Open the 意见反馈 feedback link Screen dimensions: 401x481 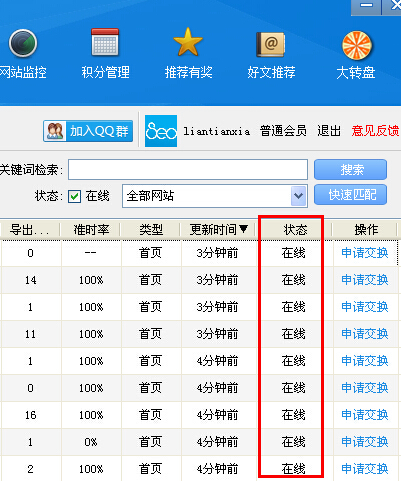(375, 131)
